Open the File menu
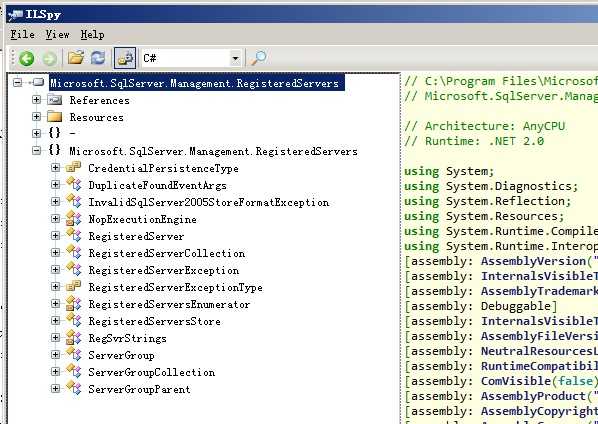The image size is (598, 424). click(x=23, y=35)
